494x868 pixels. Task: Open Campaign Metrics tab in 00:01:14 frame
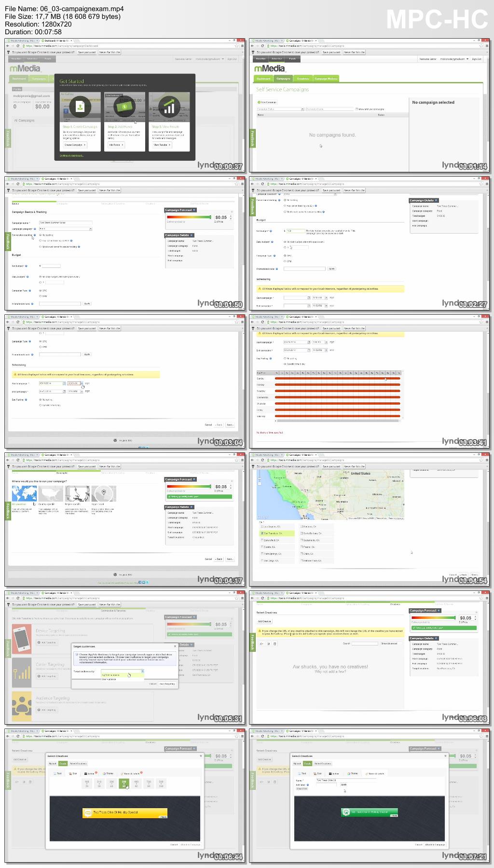[326, 78]
